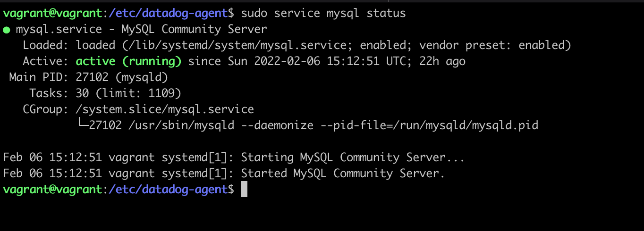Click the 'Tasks: 30 (limit: 1109)' line
The width and height of the screenshot is (644, 231).
(x=105, y=93)
